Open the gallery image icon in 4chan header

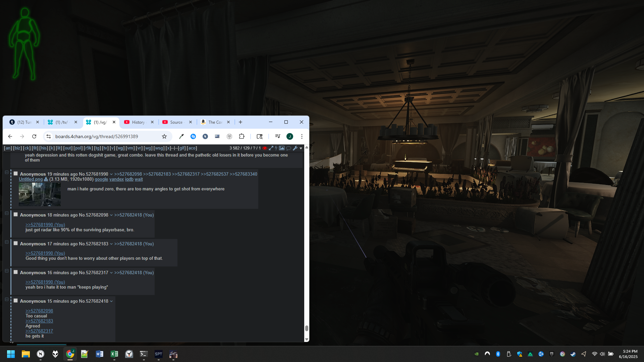[x=282, y=148]
